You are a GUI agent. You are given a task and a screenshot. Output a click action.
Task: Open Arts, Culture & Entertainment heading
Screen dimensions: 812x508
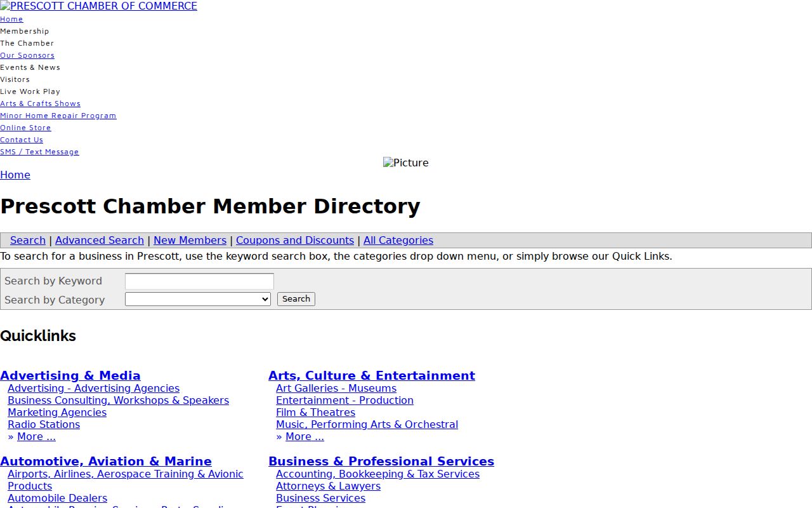click(372, 376)
